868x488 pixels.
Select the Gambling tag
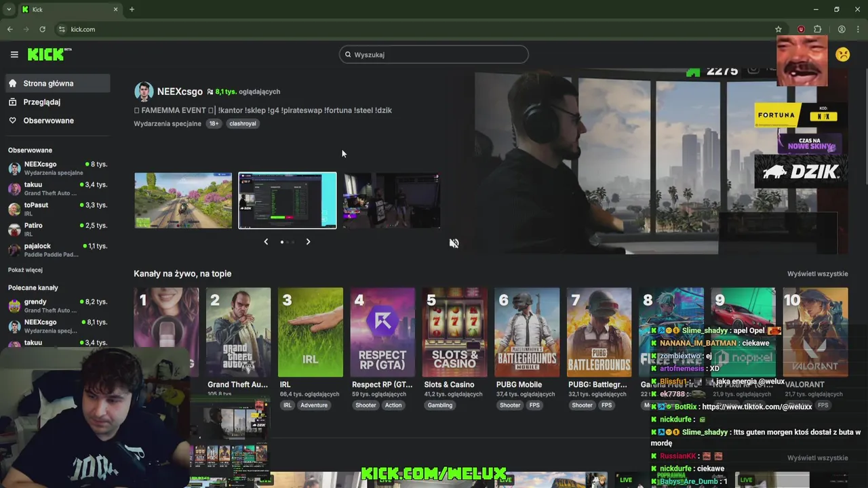(x=440, y=405)
